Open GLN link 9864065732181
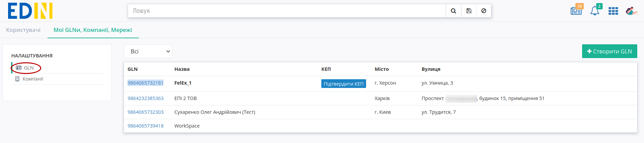The width and height of the screenshot is (644, 143). tap(145, 83)
